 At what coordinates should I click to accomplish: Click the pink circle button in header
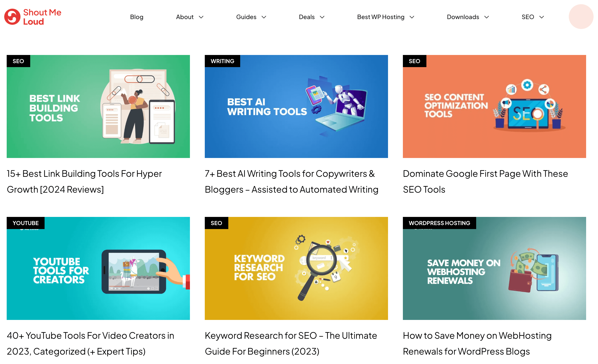tap(581, 17)
